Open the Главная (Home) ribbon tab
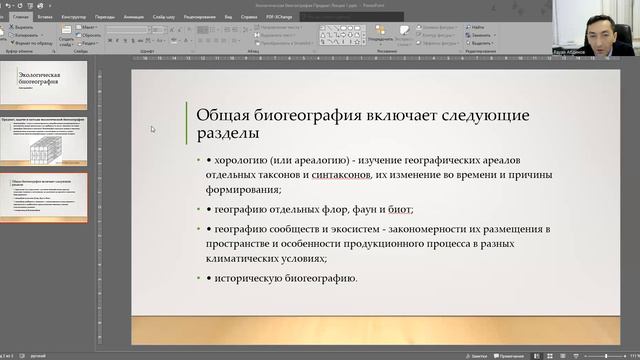Image resolution: width=640 pixels, height=360 pixels. coord(21,17)
